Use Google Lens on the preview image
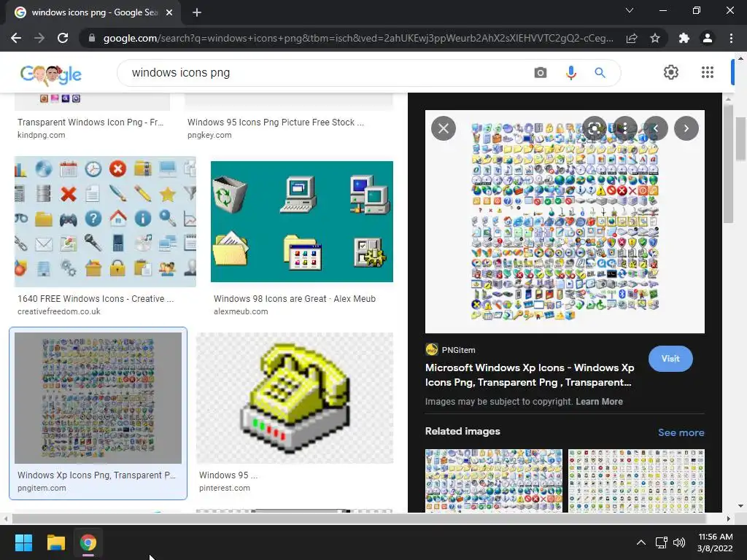Screen dimensions: 747x560 point(594,128)
